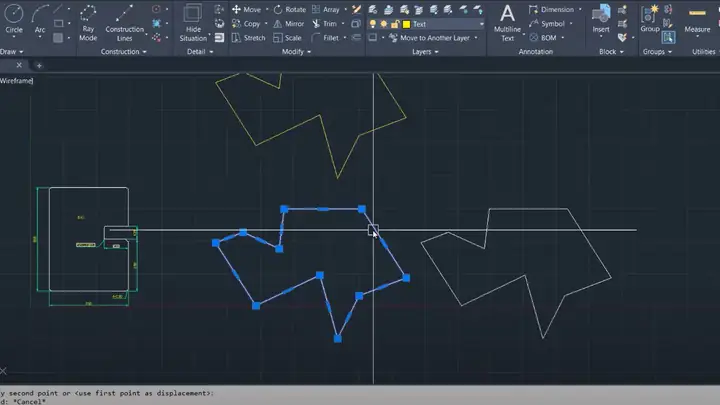Click the Stretch tool
Viewport: 720px width, 405px height.
[248, 38]
